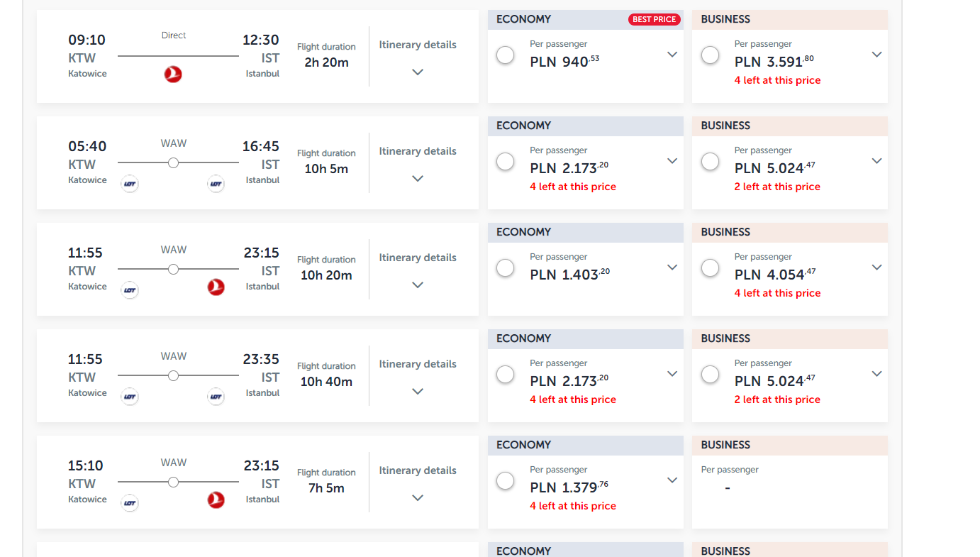Expand itinerary details chevron for 09:10 flight

pos(418,72)
